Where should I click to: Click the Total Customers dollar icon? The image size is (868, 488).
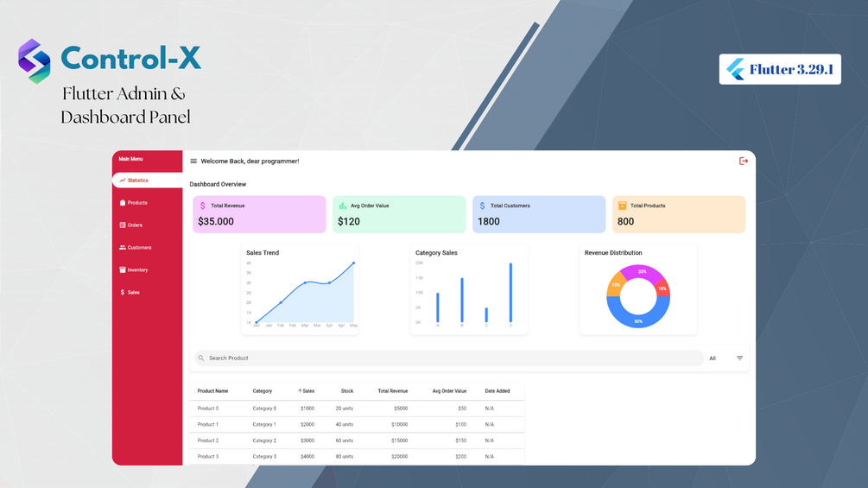482,206
